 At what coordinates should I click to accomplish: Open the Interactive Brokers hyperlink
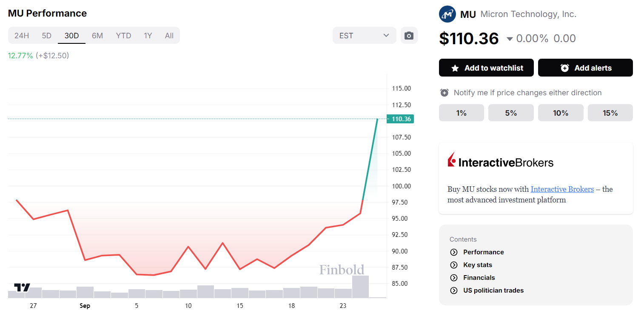click(x=562, y=189)
